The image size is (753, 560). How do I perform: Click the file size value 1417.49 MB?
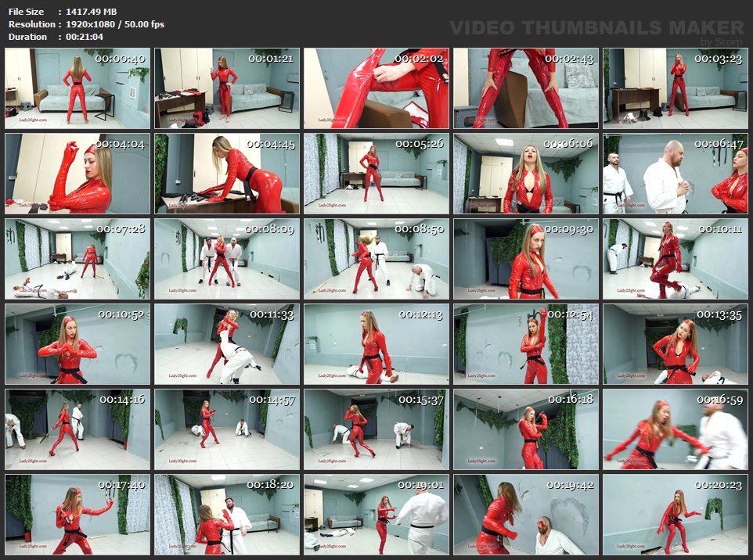click(92, 12)
